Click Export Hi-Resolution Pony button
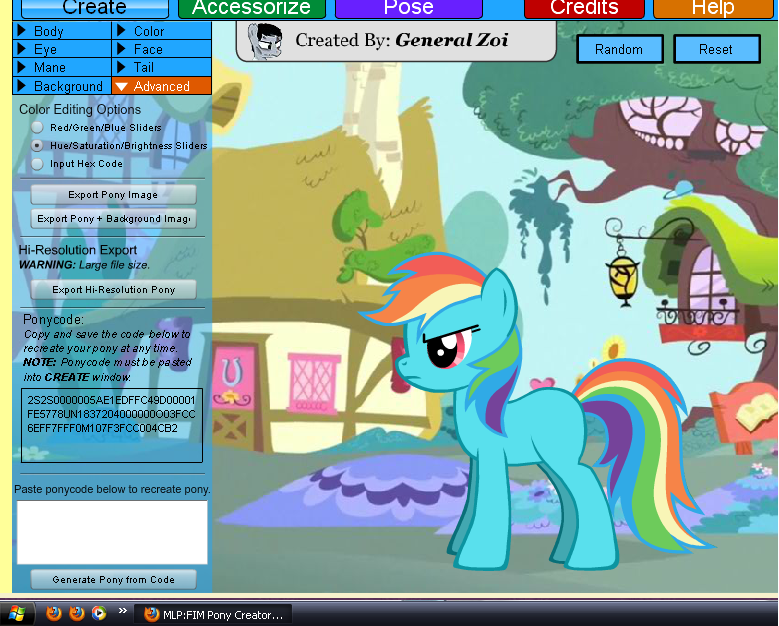 (x=113, y=290)
